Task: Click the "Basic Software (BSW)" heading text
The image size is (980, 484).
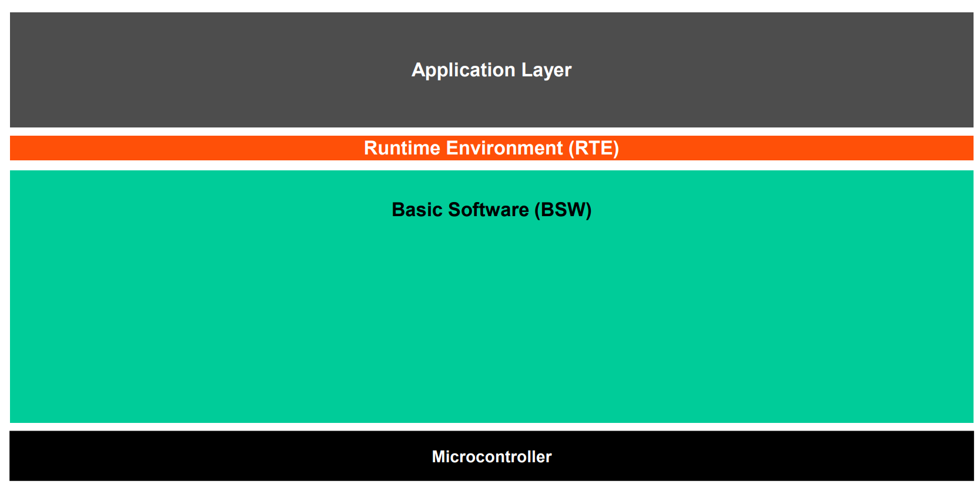Action: click(491, 210)
